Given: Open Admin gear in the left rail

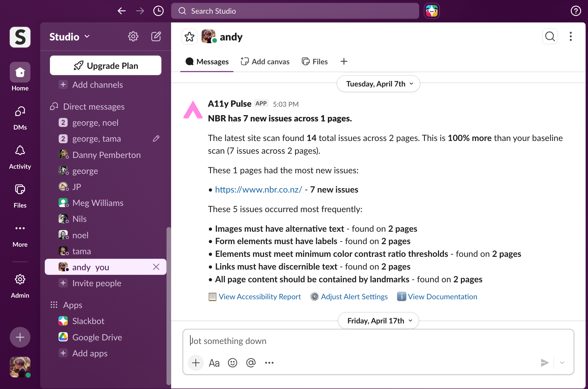Looking at the screenshot, I should [x=20, y=286].
